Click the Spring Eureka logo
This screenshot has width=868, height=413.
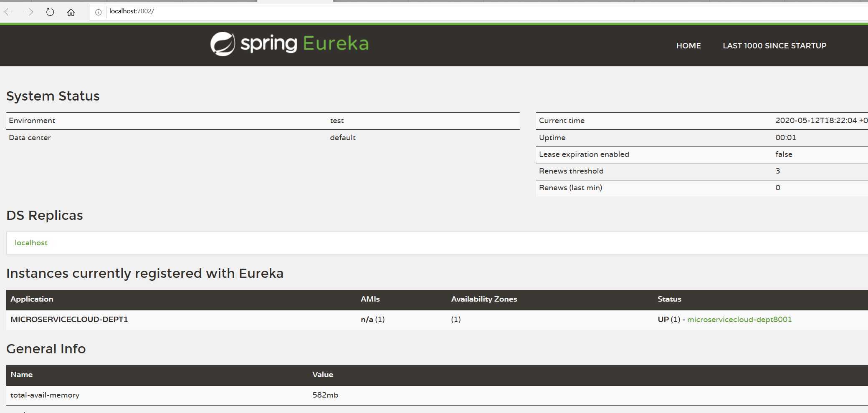tap(289, 44)
